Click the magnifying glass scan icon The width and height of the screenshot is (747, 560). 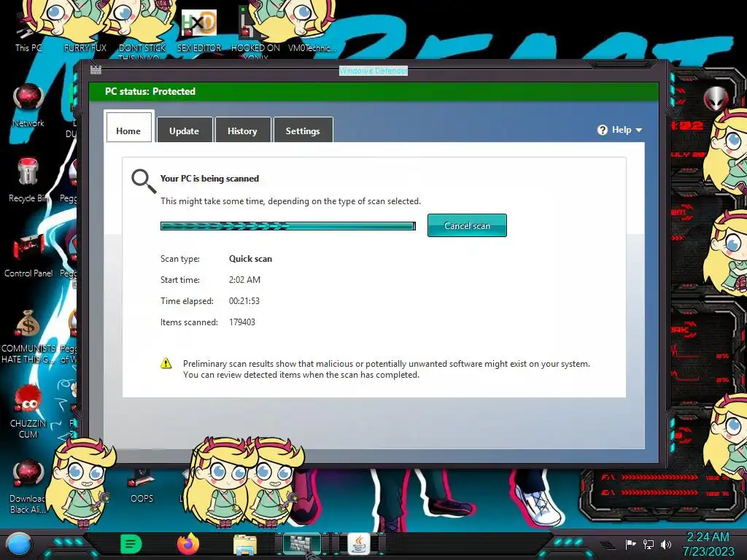tap(144, 181)
